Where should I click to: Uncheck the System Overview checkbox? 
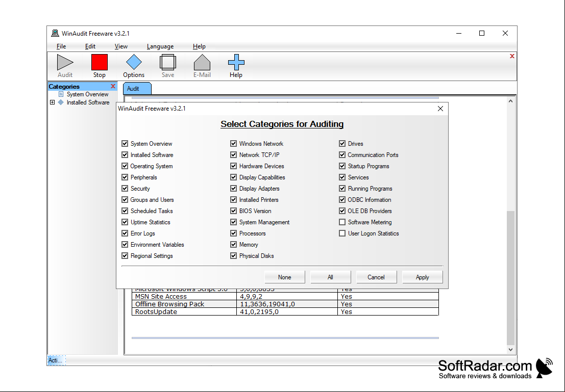(125, 144)
